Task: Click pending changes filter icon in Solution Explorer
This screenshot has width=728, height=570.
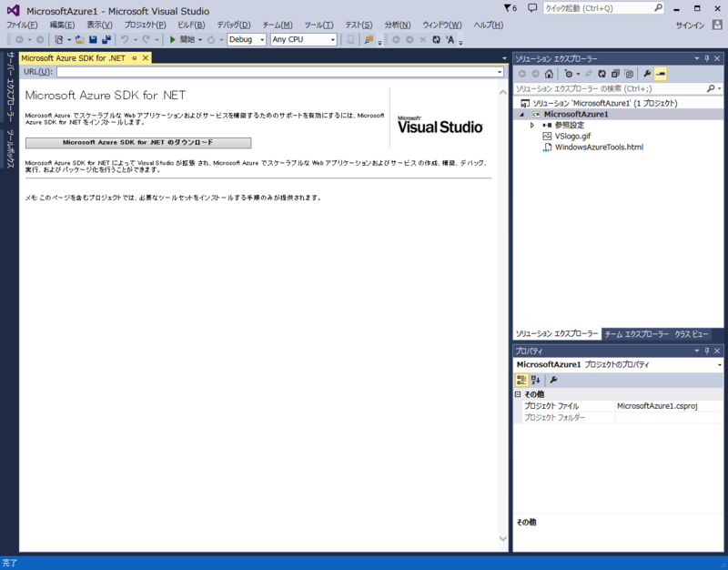Action: tap(569, 74)
